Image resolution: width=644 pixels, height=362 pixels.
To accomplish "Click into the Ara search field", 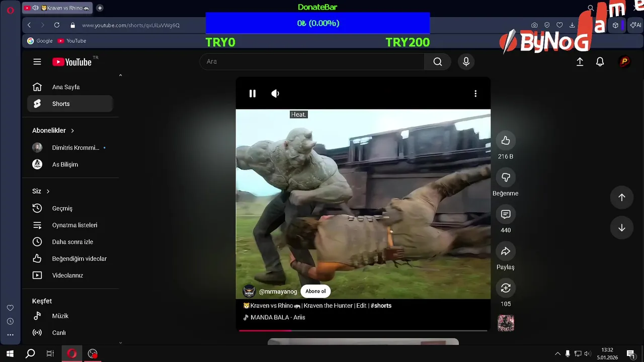I will pyautogui.click(x=312, y=62).
